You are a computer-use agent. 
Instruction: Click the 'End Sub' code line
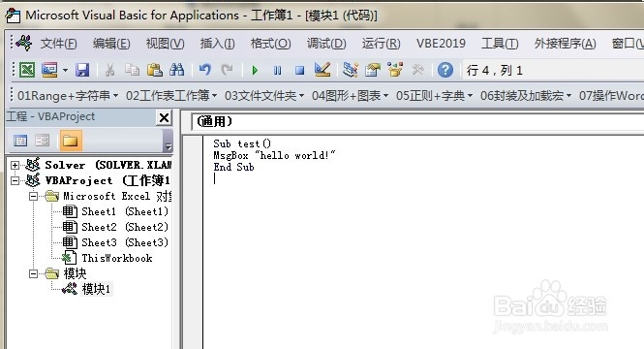click(233, 167)
